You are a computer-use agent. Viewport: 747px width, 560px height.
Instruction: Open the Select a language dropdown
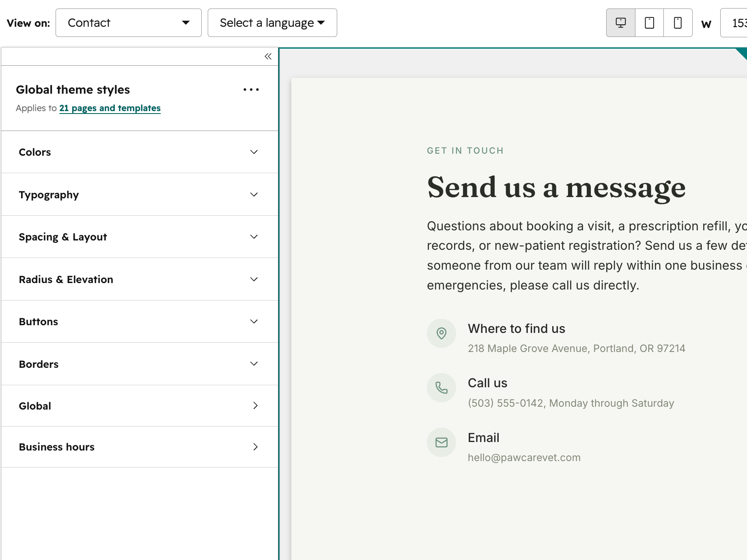pos(272,23)
